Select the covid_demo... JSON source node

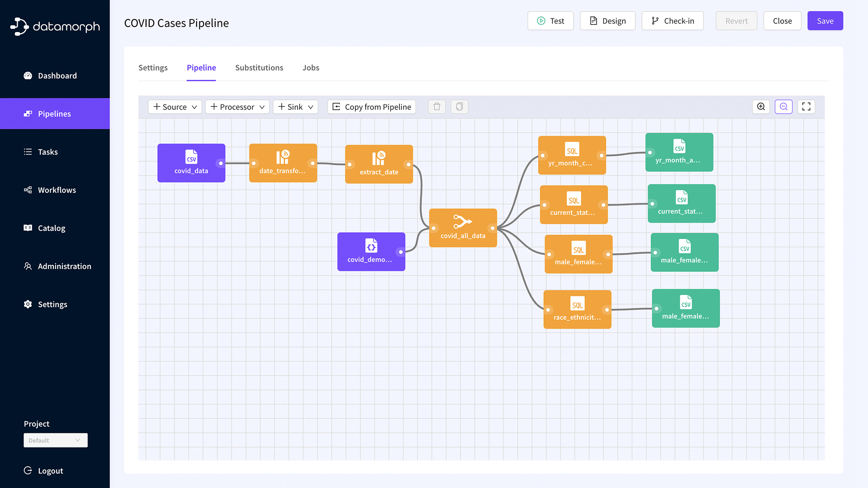pos(371,251)
